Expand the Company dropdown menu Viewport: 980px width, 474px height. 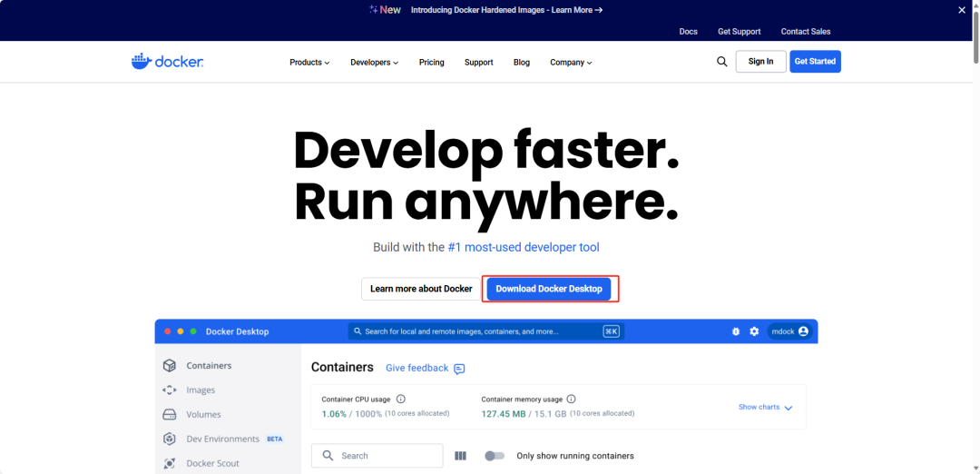coord(571,62)
